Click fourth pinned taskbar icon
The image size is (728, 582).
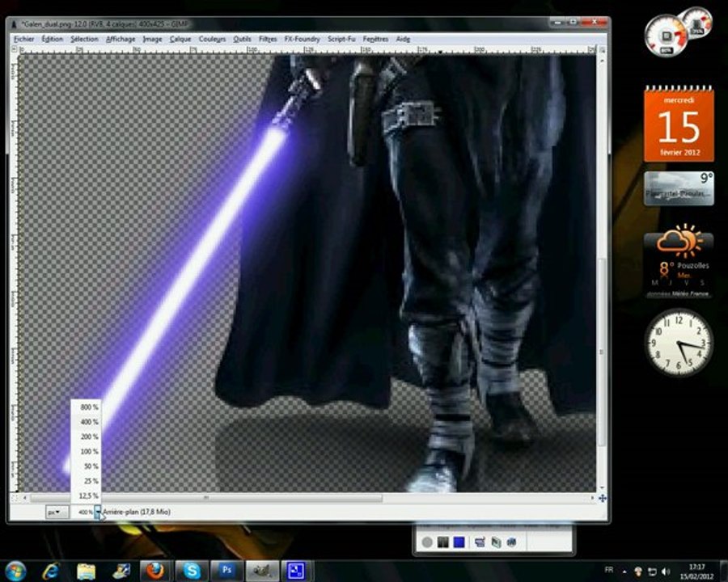tap(121, 571)
